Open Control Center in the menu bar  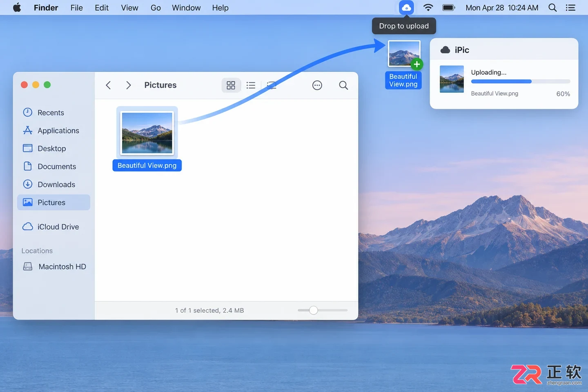click(570, 7)
